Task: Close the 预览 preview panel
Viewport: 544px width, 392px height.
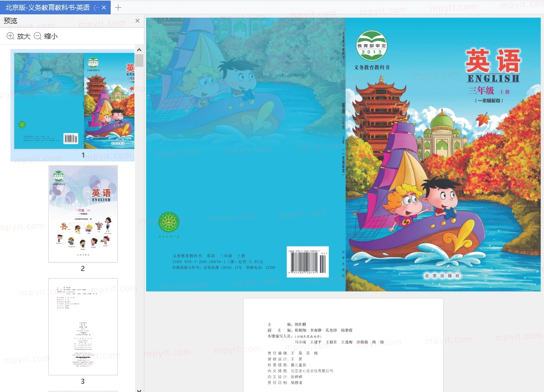Action: 137,21
